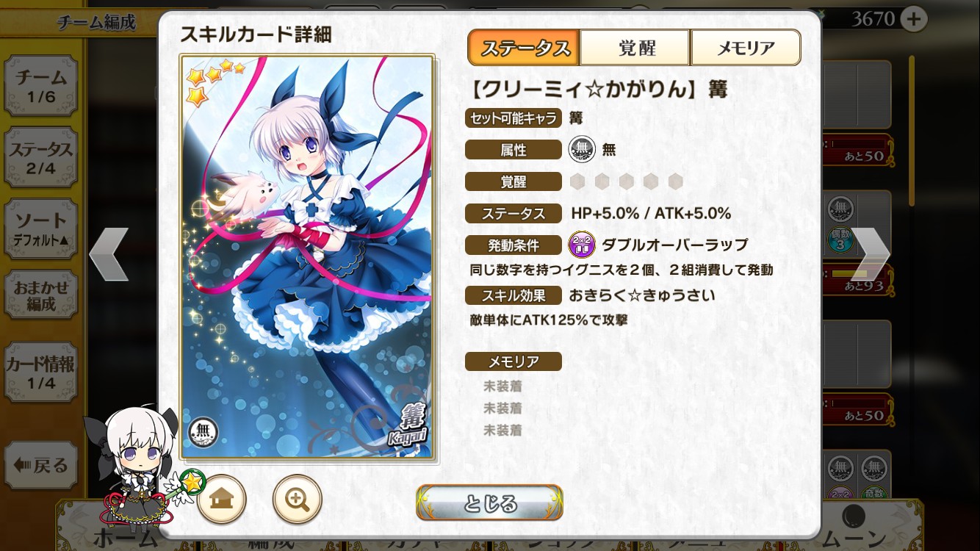Image resolution: width=980 pixels, height=551 pixels.
Task: Go to previous card with left arrow
Action: [109, 254]
